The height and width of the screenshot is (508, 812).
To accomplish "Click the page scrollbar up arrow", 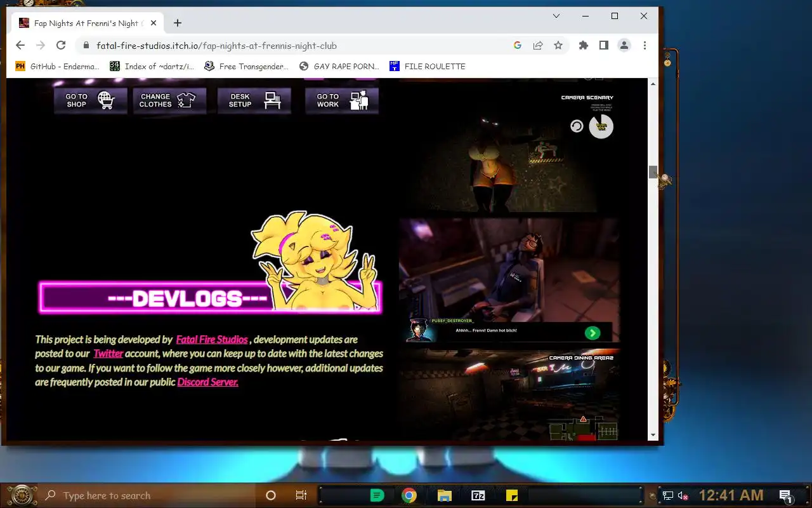I will pyautogui.click(x=653, y=83).
